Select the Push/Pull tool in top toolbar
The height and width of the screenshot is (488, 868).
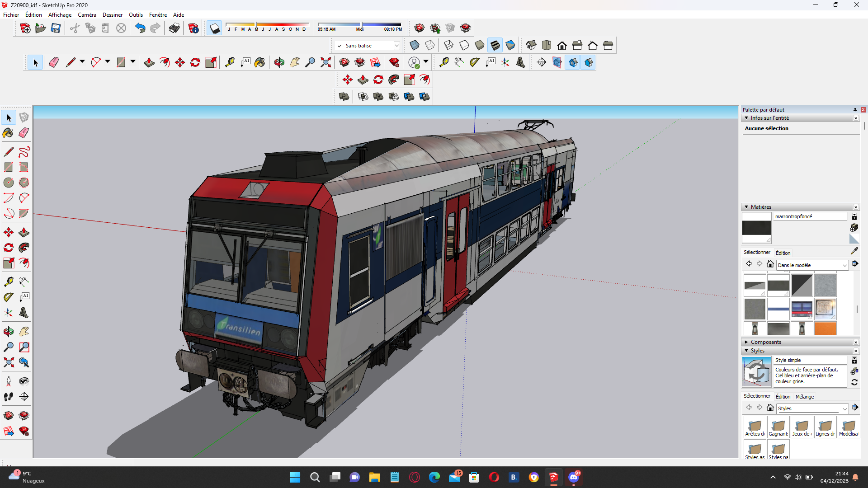click(x=149, y=62)
